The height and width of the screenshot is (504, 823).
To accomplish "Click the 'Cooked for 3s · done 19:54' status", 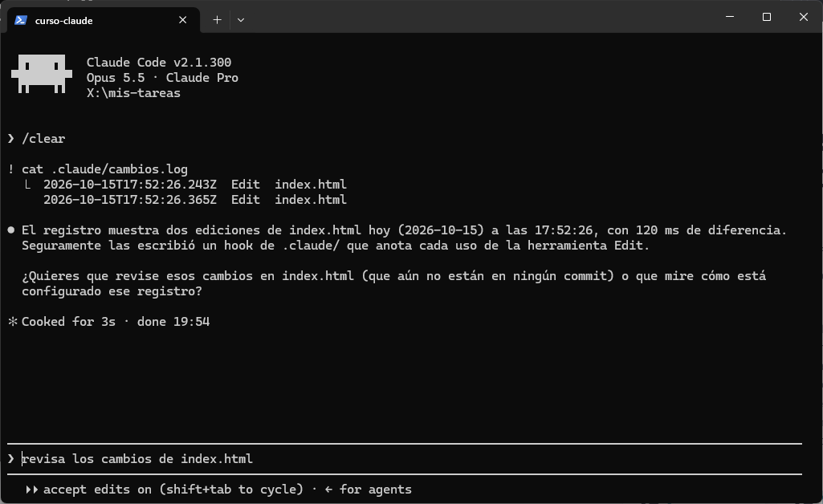I will coord(116,322).
